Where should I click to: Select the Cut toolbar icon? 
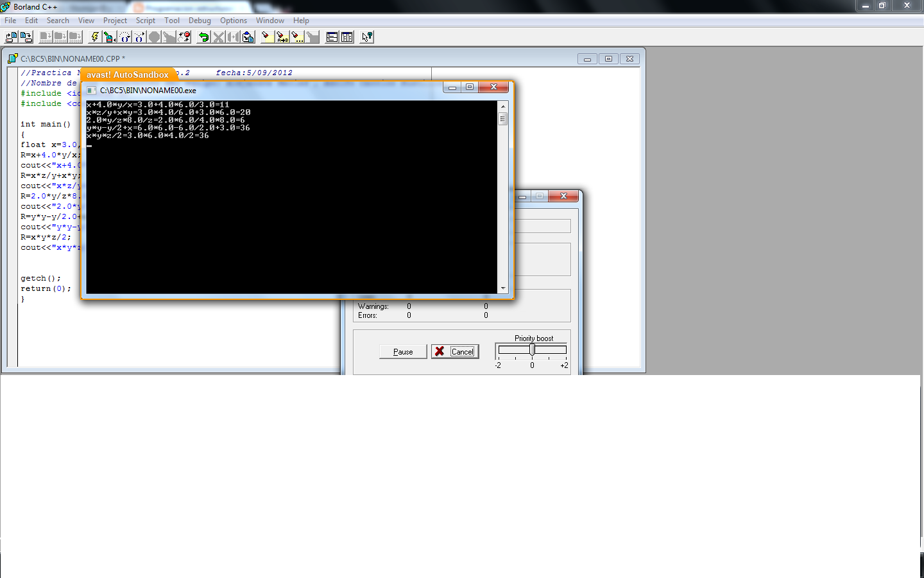(x=218, y=37)
